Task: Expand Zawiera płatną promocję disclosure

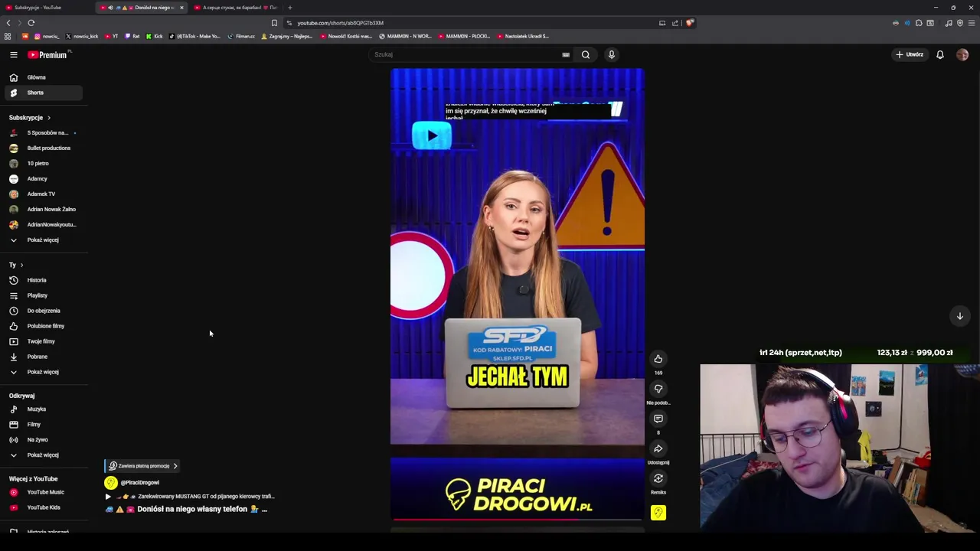Action: [x=142, y=466]
